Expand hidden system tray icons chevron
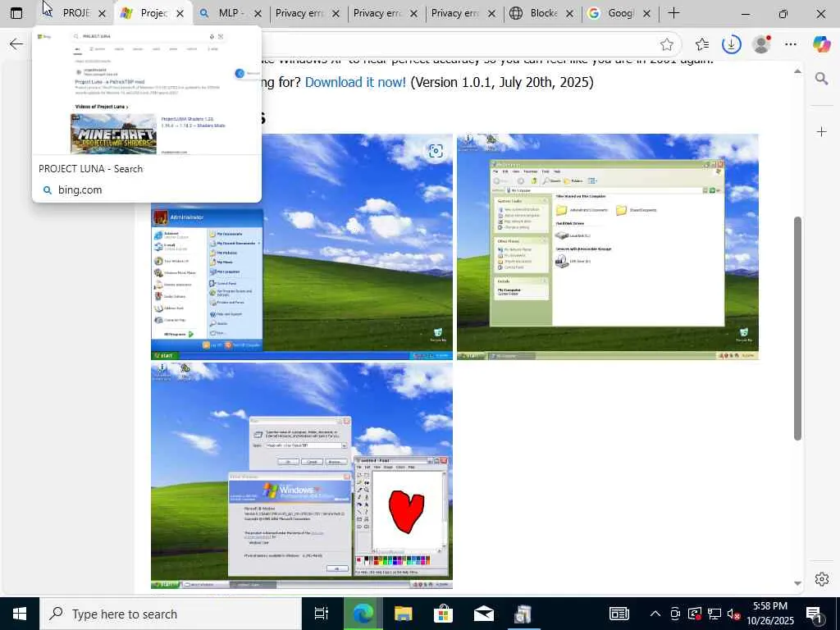 click(655, 614)
